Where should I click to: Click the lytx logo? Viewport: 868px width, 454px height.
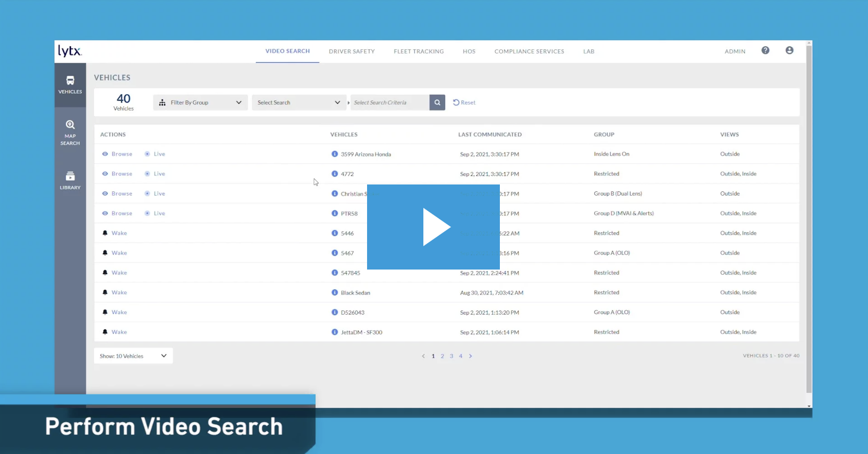(x=70, y=51)
